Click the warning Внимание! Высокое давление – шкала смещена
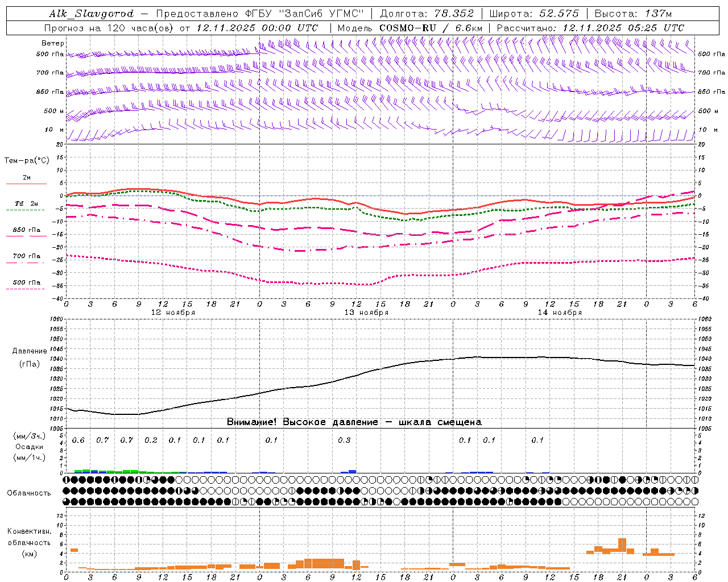Viewport: 728px width, 582px height. (x=354, y=422)
